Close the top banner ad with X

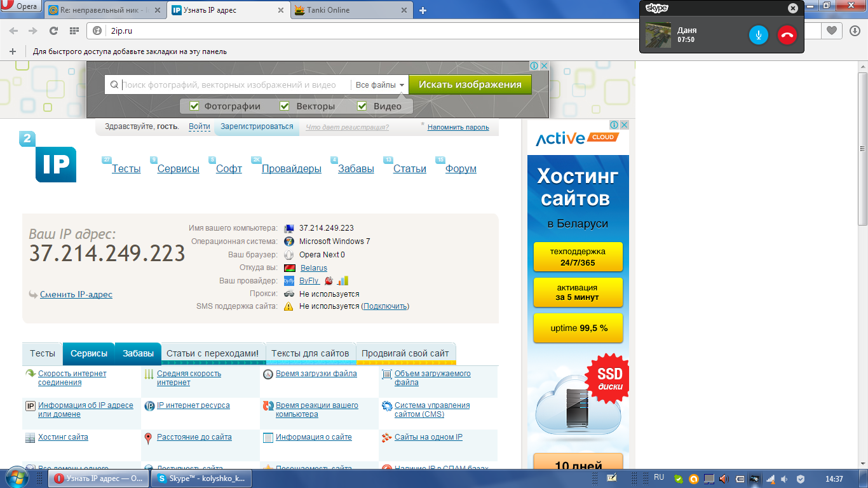click(x=544, y=66)
